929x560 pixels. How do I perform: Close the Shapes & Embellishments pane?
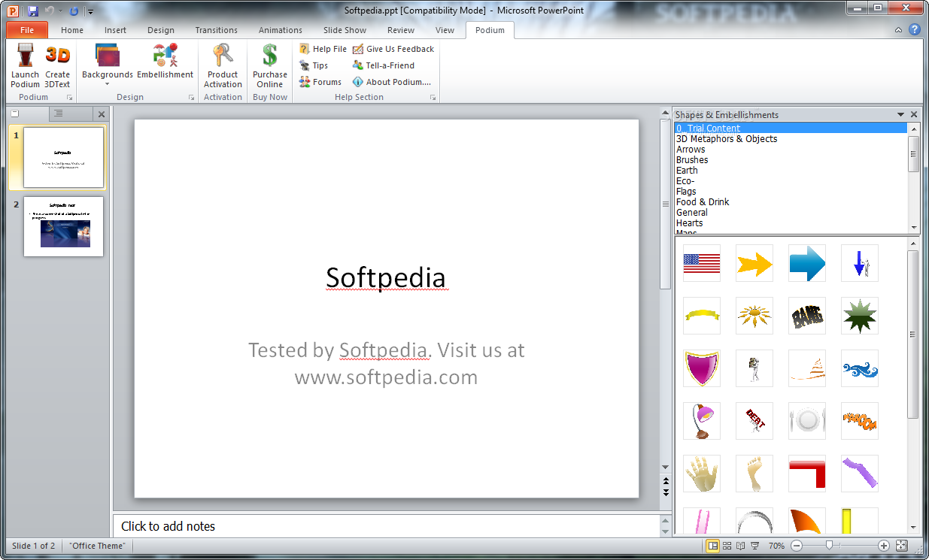914,115
